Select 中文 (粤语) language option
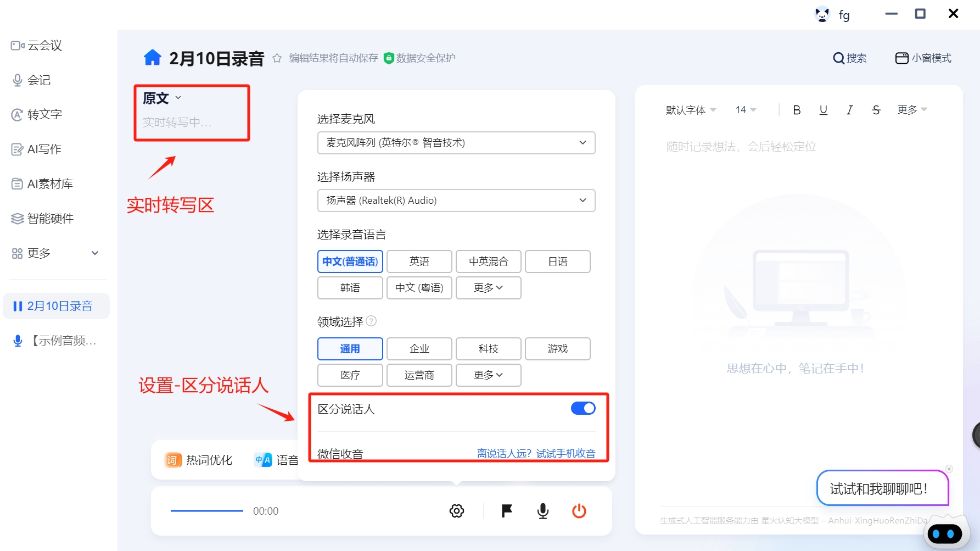 (x=419, y=288)
